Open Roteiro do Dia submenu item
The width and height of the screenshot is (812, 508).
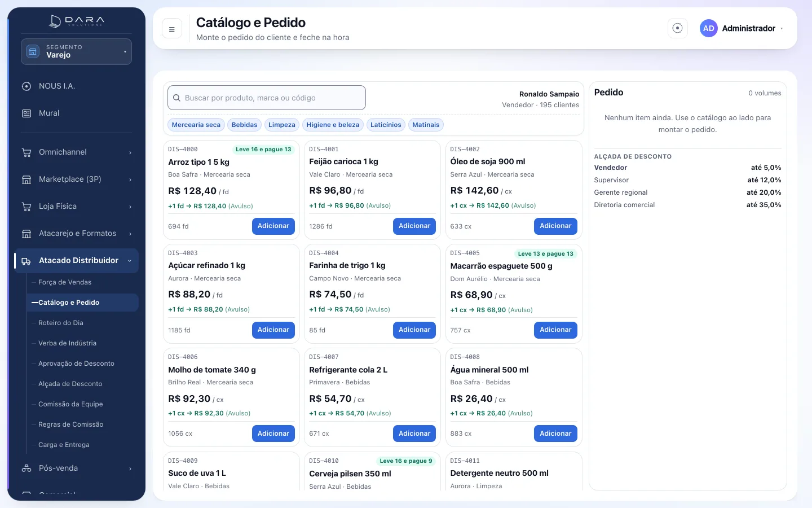[x=61, y=323]
